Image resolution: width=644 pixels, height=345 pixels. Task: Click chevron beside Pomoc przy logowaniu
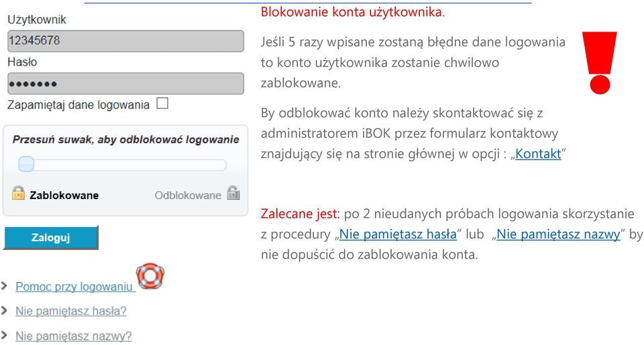[5, 286]
